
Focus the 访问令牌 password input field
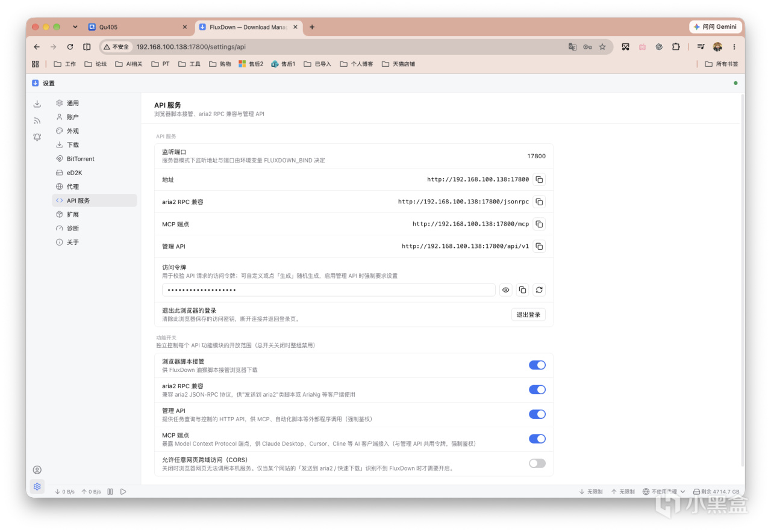tap(329, 290)
